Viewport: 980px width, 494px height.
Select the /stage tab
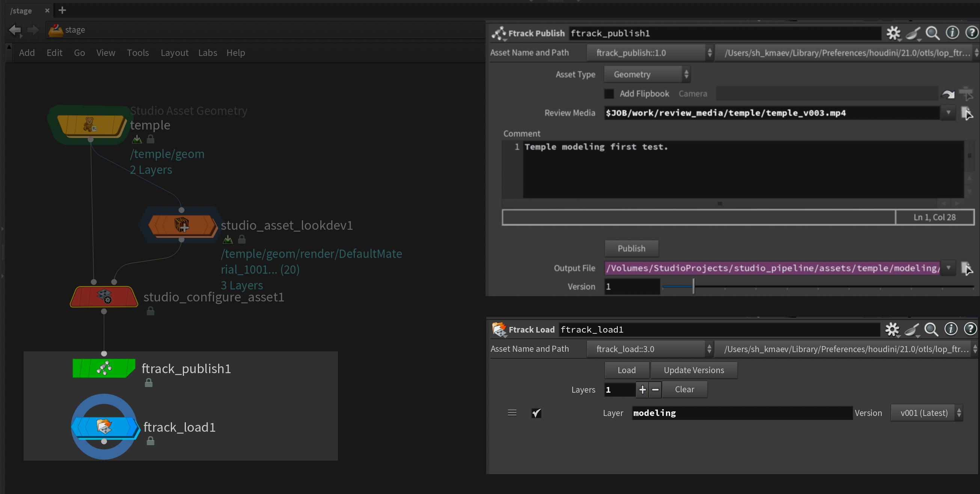(21, 11)
